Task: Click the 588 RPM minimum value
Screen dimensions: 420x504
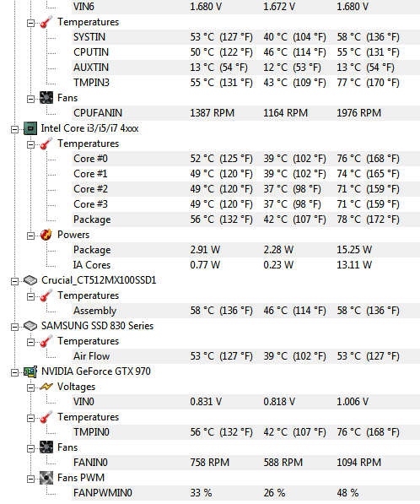Action: coord(283,463)
